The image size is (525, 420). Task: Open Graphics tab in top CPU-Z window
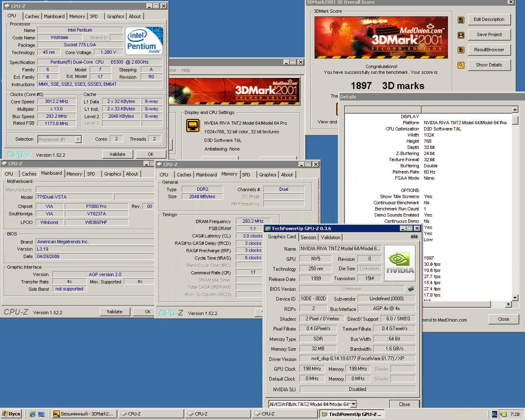115,16
